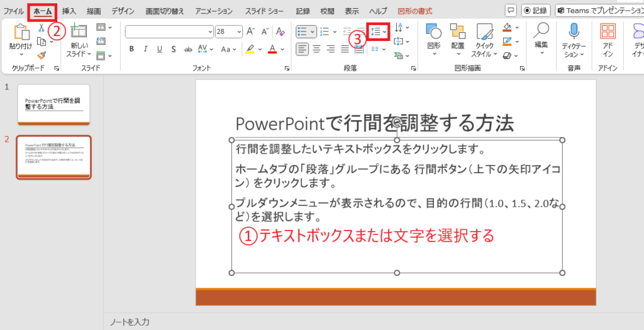Apply red font color

coord(272,49)
